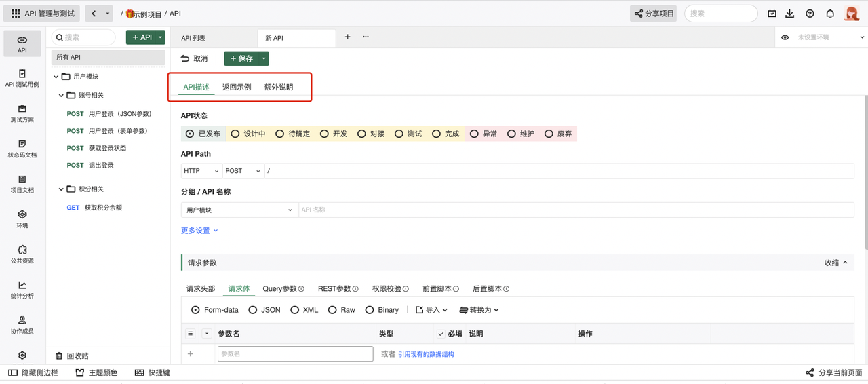Image resolution: width=868 pixels, height=384 pixels.
Task: Click the download icon in header
Action: pos(790,14)
